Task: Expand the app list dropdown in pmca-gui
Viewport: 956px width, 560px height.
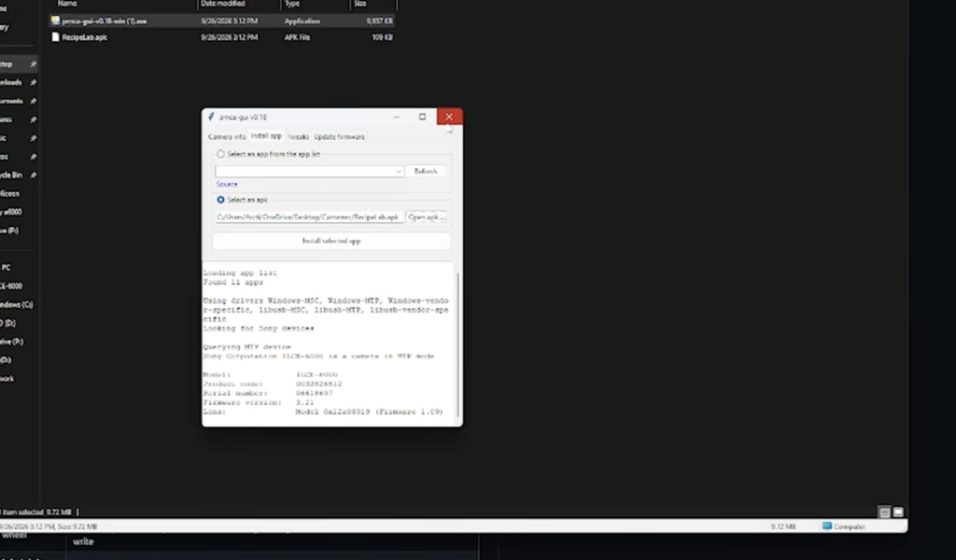Action: point(398,171)
